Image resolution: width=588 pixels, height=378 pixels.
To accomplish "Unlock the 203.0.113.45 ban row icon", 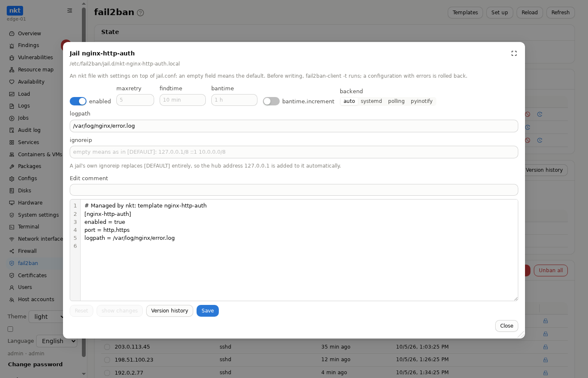I will [x=546, y=347].
